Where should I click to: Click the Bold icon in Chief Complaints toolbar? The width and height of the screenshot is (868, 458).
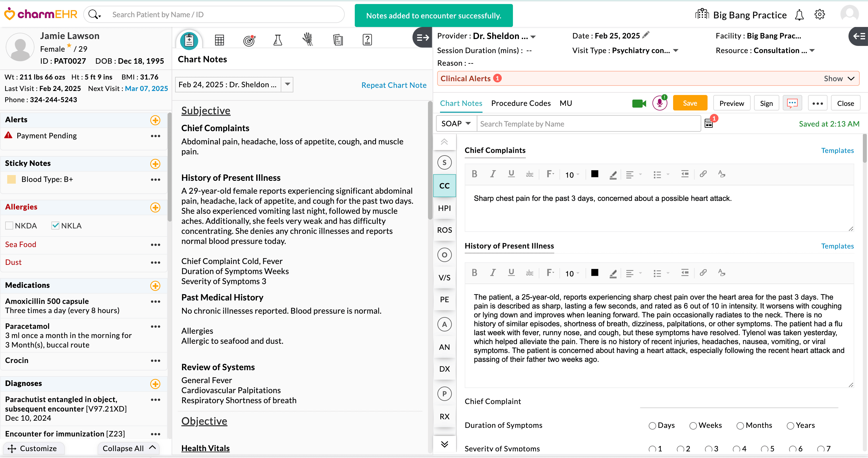tap(474, 174)
